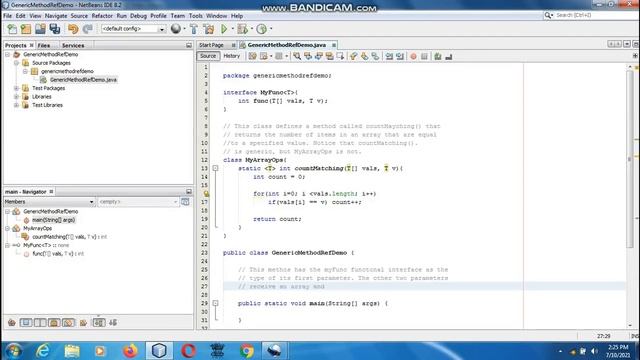
Task: Click the Stop Macro Recording icon
Action: click(424, 56)
